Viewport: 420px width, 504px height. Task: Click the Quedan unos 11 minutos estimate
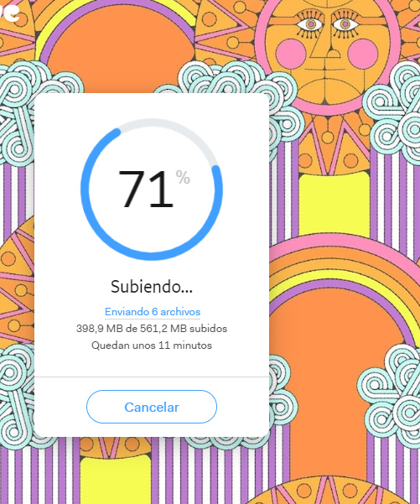[152, 346]
